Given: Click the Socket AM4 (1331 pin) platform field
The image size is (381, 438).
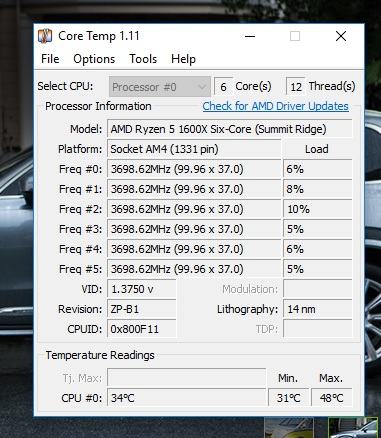Looking at the screenshot, I should tap(194, 149).
